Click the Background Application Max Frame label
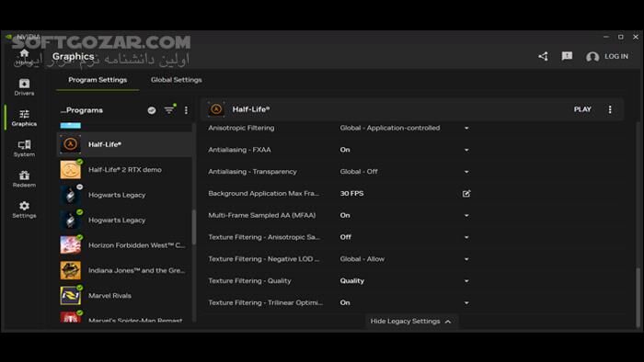 (263, 194)
